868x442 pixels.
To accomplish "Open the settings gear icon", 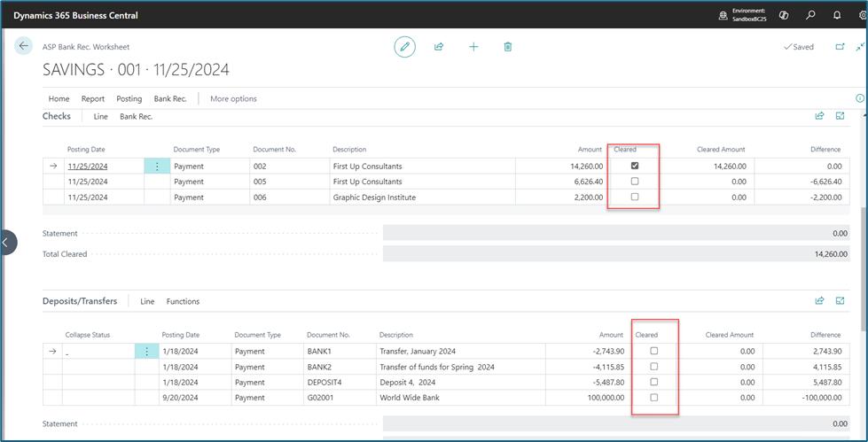I will 863,15.
